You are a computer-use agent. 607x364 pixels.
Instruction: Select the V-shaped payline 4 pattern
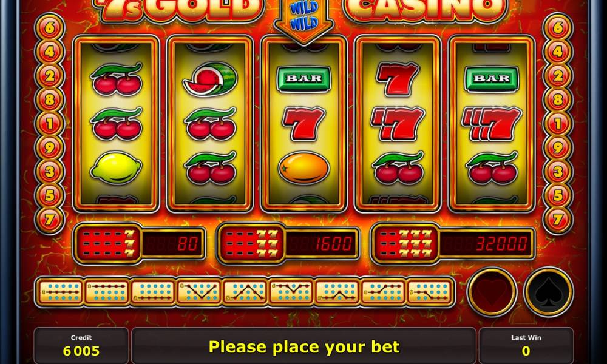pos(199,292)
